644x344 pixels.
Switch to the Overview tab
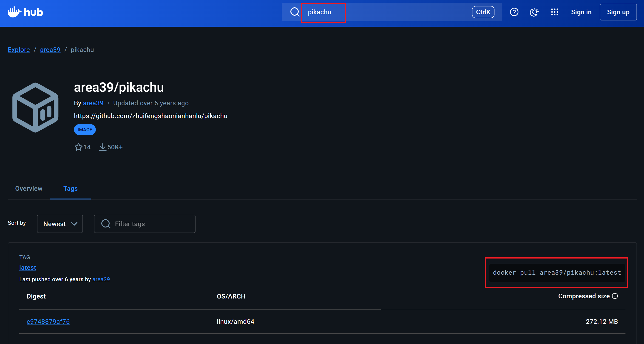29,188
